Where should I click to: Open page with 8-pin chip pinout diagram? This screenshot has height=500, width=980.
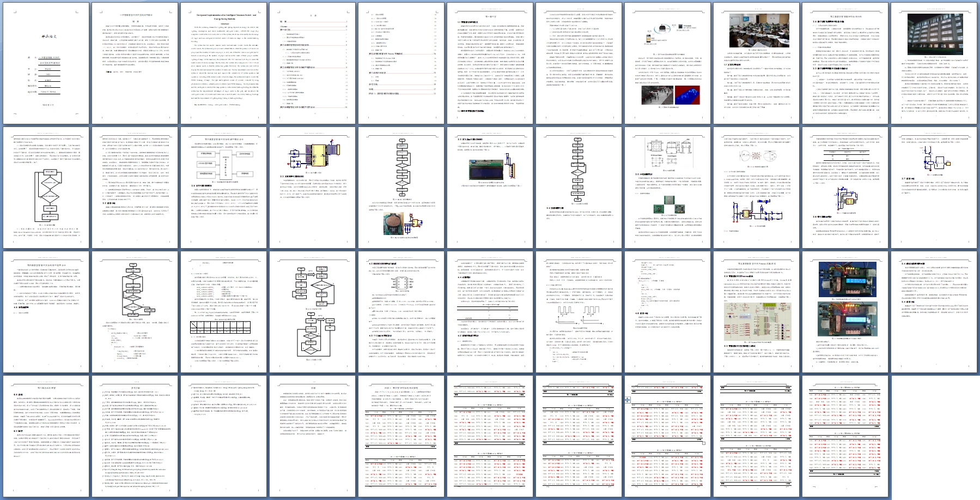(401, 311)
